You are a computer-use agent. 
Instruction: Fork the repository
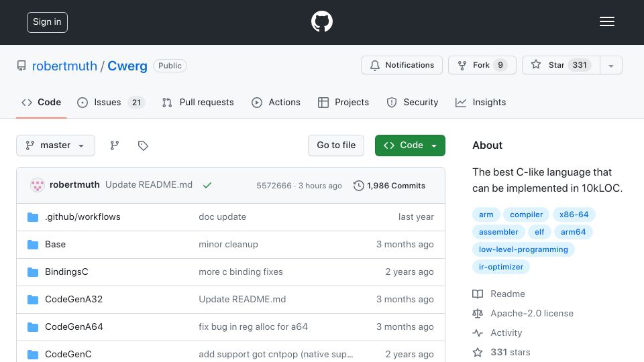point(482,65)
